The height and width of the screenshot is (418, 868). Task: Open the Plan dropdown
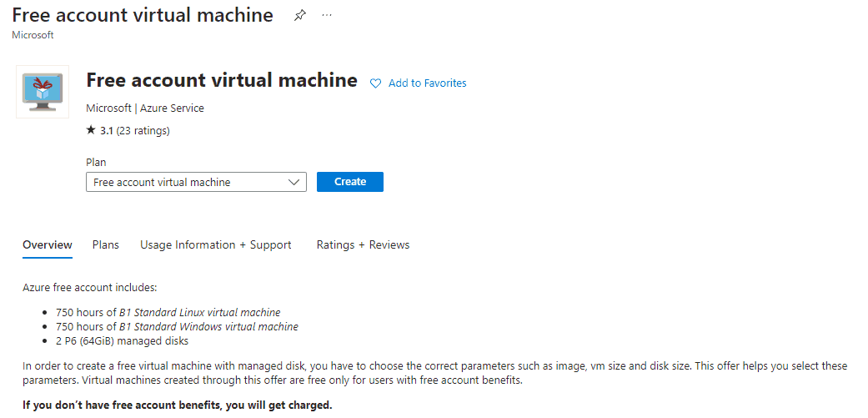[196, 182]
